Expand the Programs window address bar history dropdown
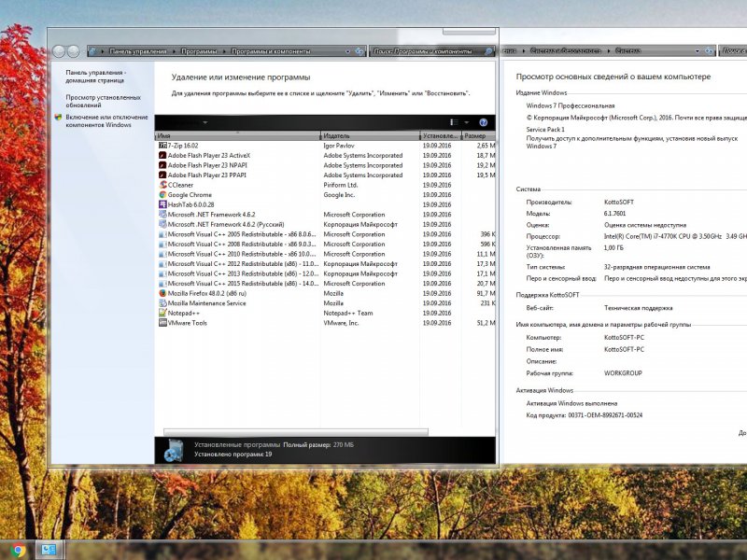The height and width of the screenshot is (560, 747). coord(347,51)
